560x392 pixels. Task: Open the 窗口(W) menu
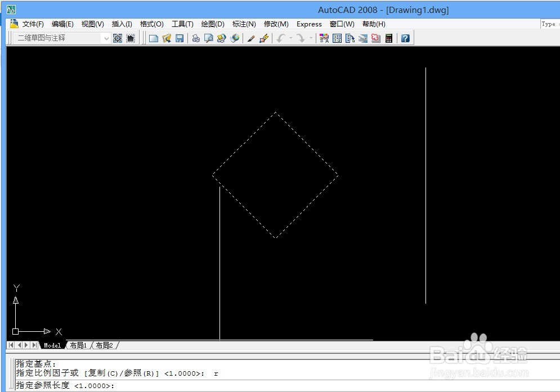(x=342, y=24)
